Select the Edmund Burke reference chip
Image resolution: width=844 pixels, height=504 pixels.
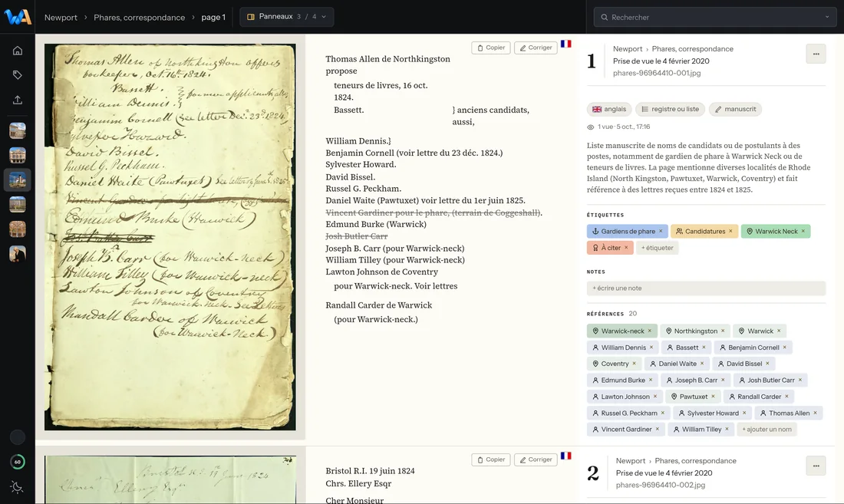[x=623, y=380]
